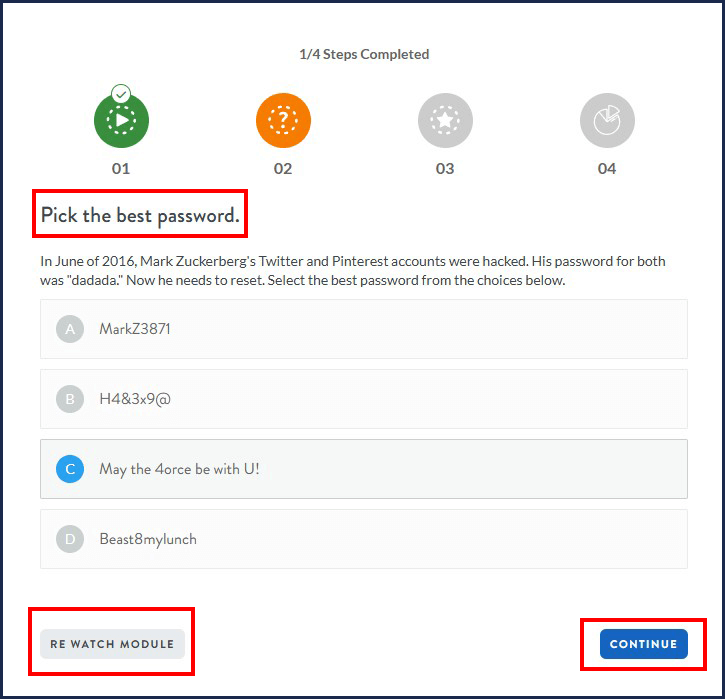Viewport: 725px width, 699px height.
Task: Select the gray star step icon
Action: (x=445, y=121)
